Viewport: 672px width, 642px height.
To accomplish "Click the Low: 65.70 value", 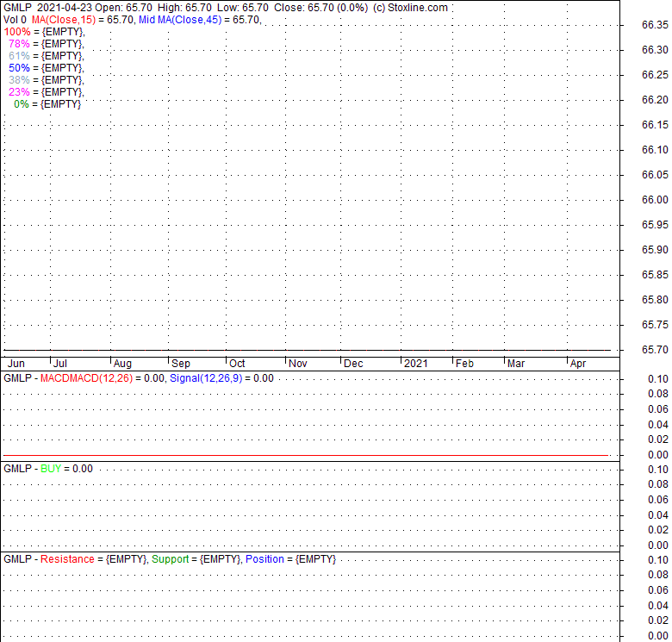I will click(243, 8).
